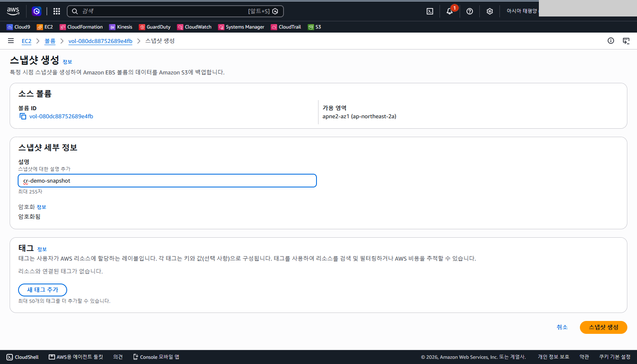
Task: Open 정보 link next to 스냅샷 생성 title
Action: [x=67, y=62]
